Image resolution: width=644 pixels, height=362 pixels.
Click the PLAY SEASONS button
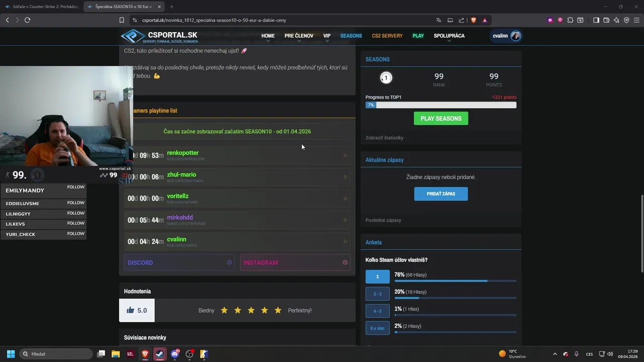(x=441, y=119)
